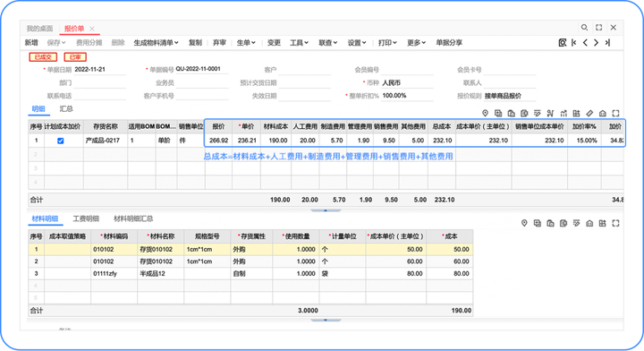Open the 更多 dropdown menu

tap(417, 43)
